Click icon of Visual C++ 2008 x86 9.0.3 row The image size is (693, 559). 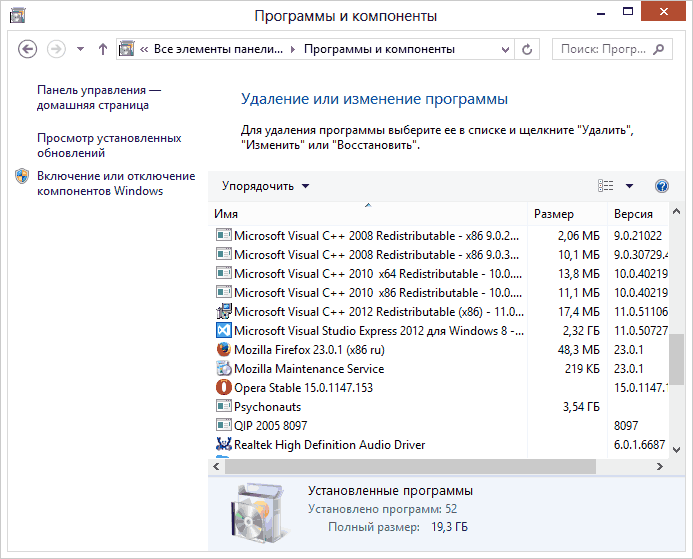pos(224,254)
